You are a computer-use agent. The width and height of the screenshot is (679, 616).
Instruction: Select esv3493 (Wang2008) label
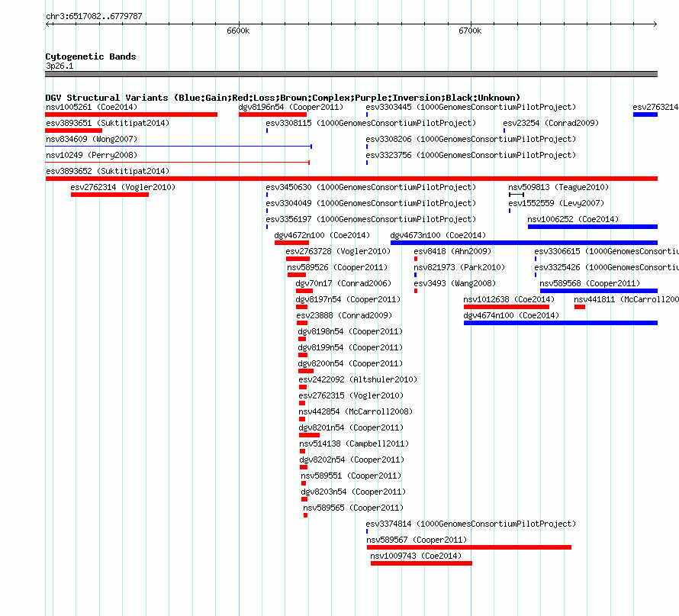(455, 283)
